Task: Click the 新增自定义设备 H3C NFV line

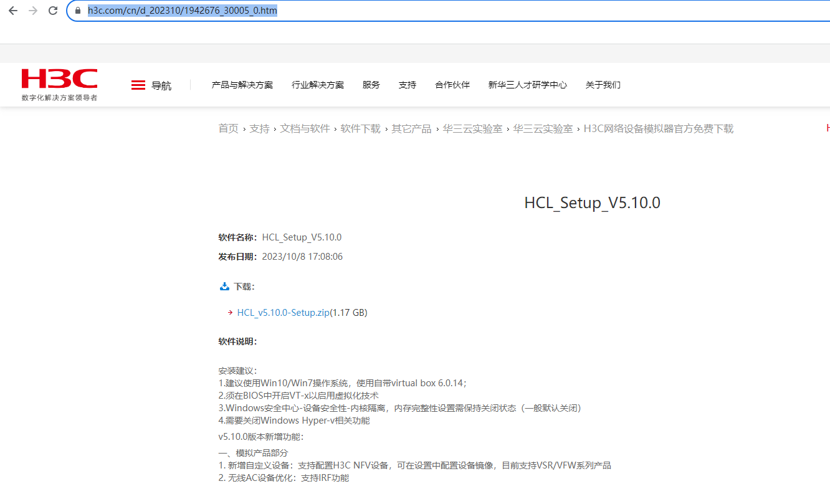Action: pyautogui.click(x=414, y=465)
